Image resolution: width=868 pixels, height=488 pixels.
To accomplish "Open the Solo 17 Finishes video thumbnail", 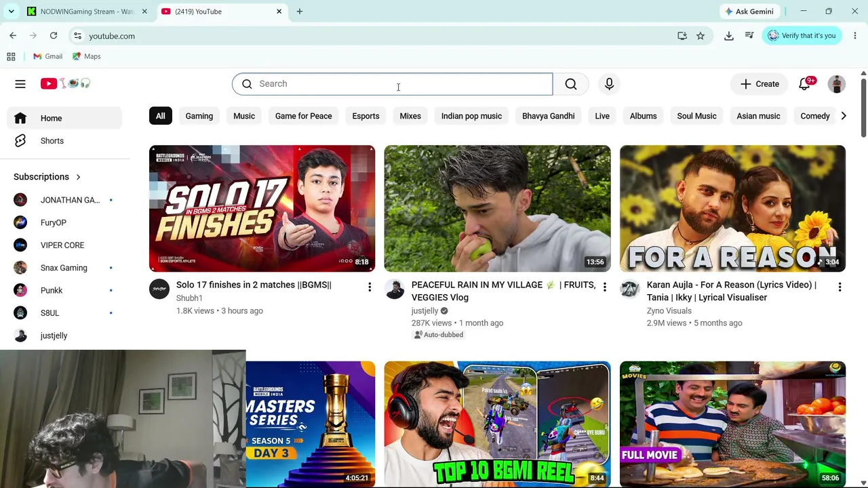I will pos(262,209).
